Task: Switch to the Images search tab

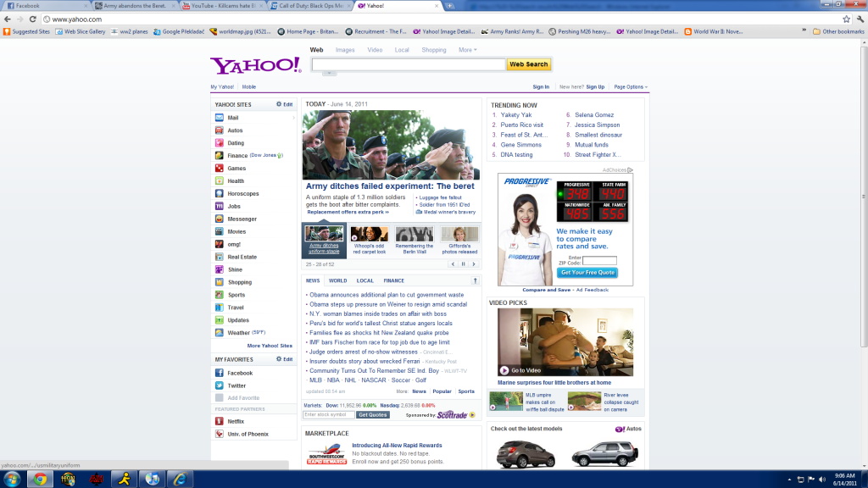Action: tap(345, 50)
